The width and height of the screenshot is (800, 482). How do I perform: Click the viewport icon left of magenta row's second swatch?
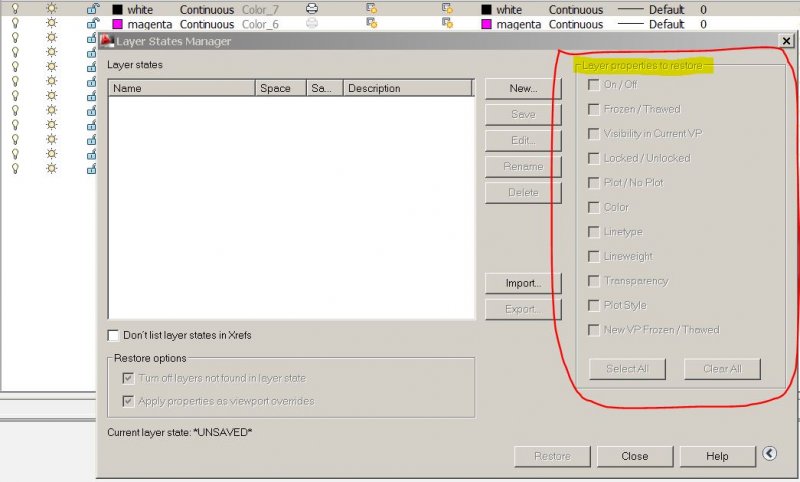(447, 23)
